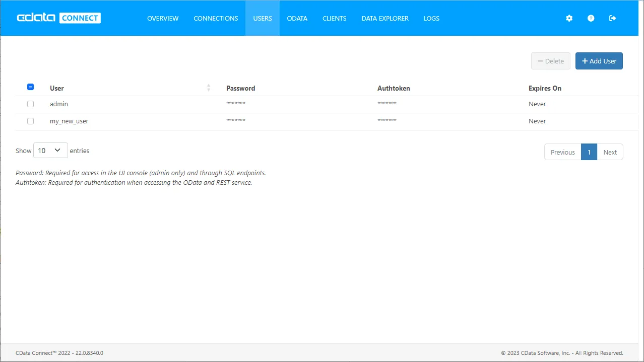
Task: Toggle the select-all checkbox in table header
Action: point(30,87)
